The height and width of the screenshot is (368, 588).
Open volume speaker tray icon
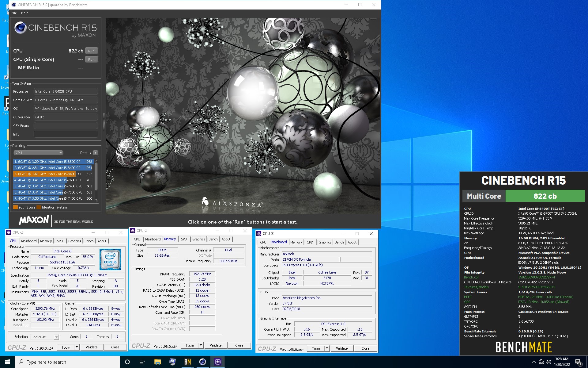(x=548, y=362)
